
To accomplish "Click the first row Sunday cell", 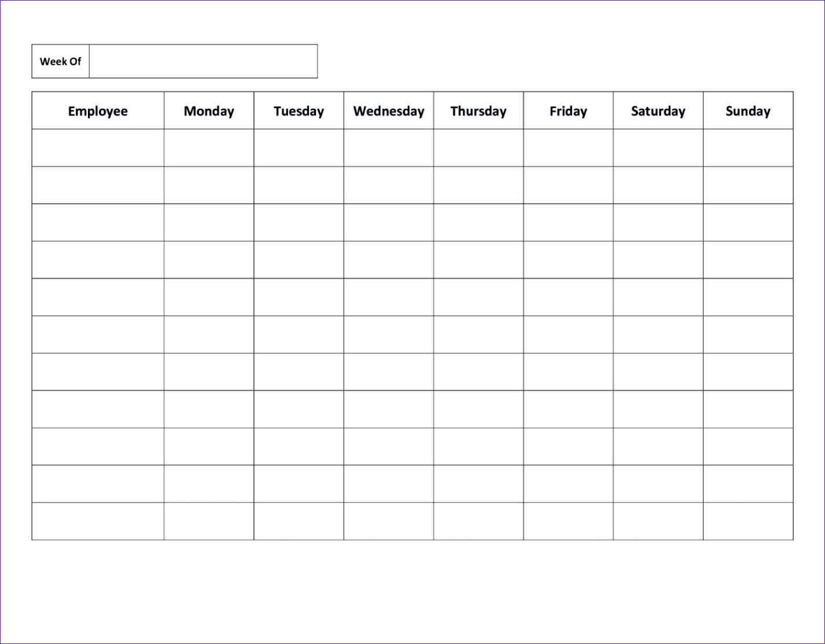I will (x=748, y=147).
